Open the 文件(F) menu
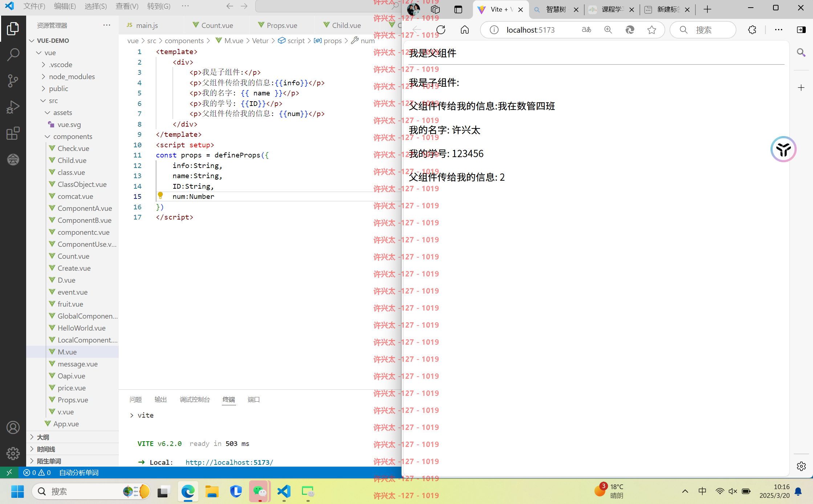This screenshot has width=813, height=504. (34, 6)
